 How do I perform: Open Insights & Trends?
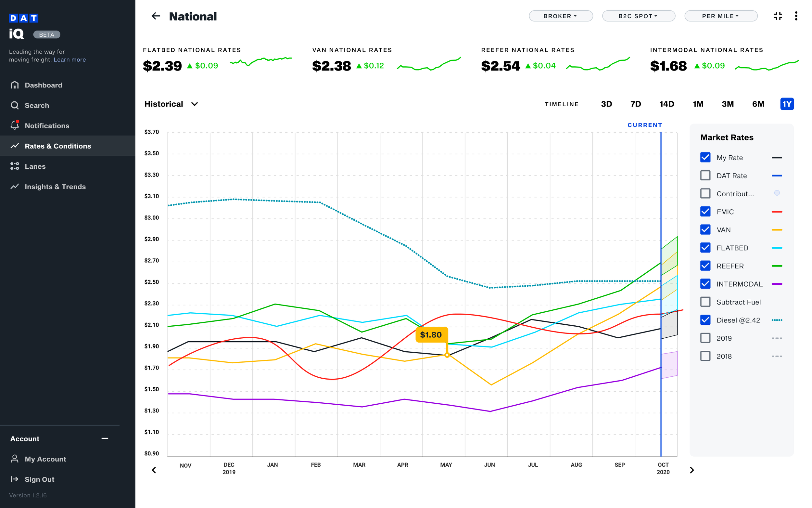56,187
